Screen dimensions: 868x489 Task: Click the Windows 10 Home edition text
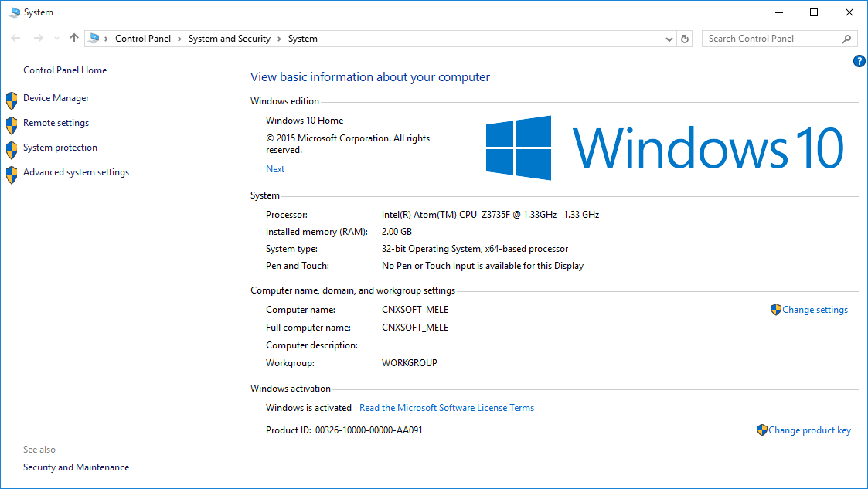[x=305, y=121]
